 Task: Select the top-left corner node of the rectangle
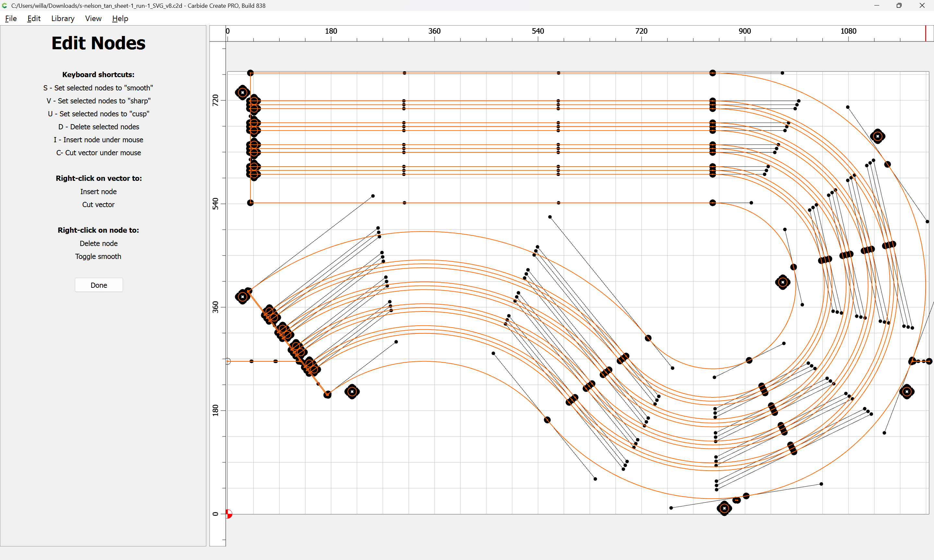coord(250,73)
